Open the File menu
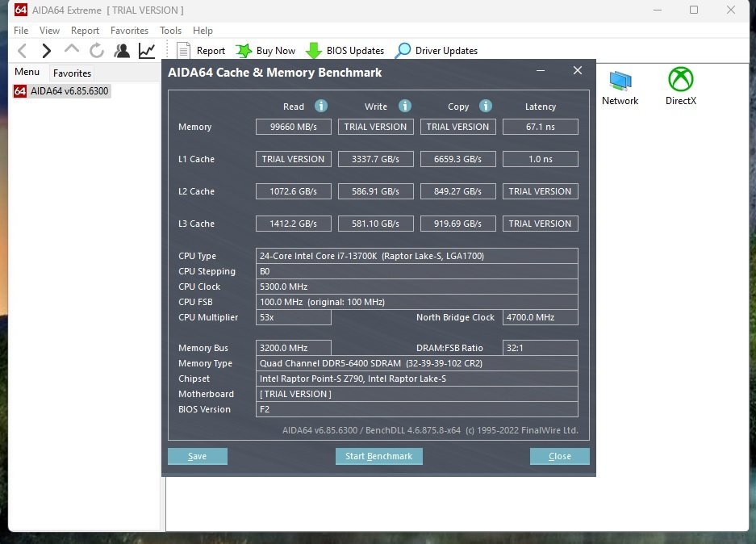The width and height of the screenshot is (756, 544). [21, 31]
